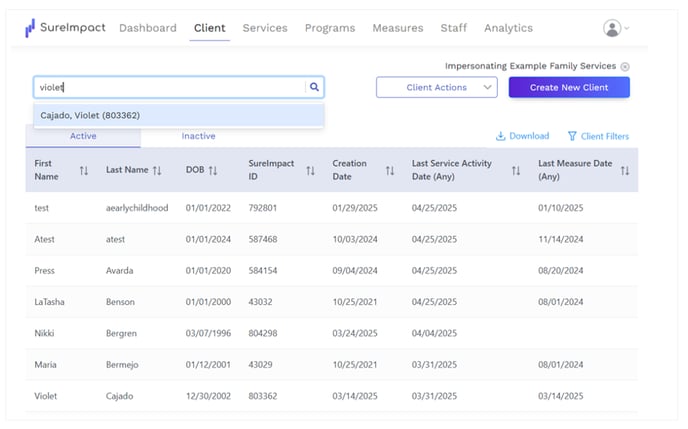Sort by DOB column arrows
Image resolution: width=688 pixels, height=429 pixels.
coord(213,171)
